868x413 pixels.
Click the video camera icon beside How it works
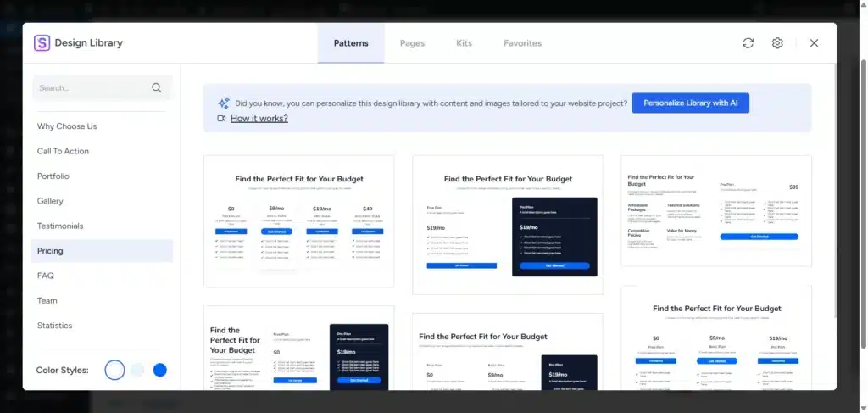(x=221, y=119)
